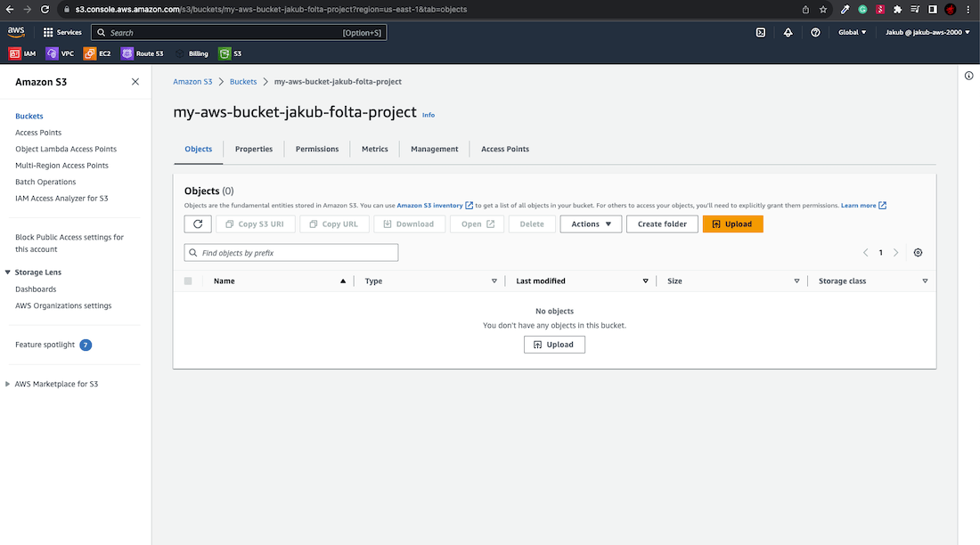Close the Amazon S3 side navigation
This screenshot has height=545, width=980.
(x=135, y=82)
